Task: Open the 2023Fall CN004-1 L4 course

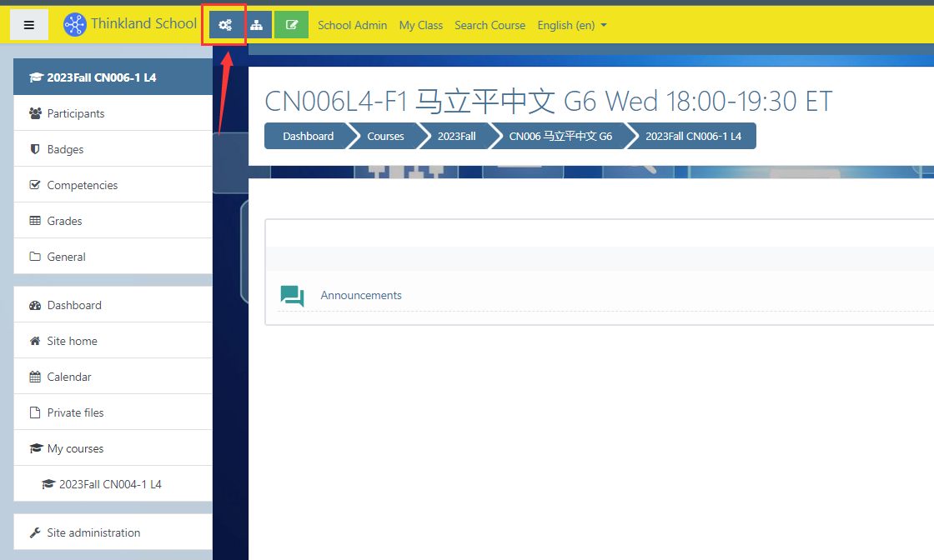Action: click(110, 484)
